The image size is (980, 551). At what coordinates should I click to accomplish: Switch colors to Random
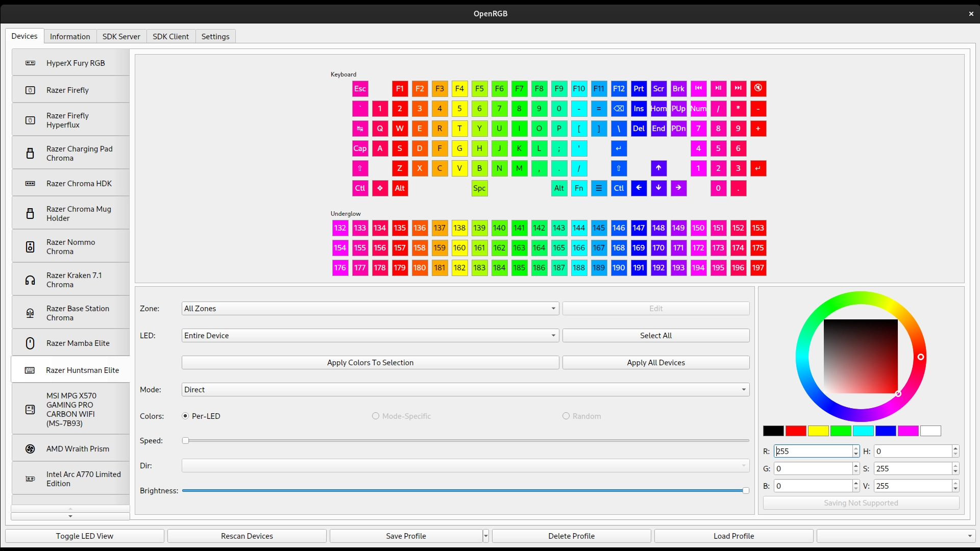point(566,416)
